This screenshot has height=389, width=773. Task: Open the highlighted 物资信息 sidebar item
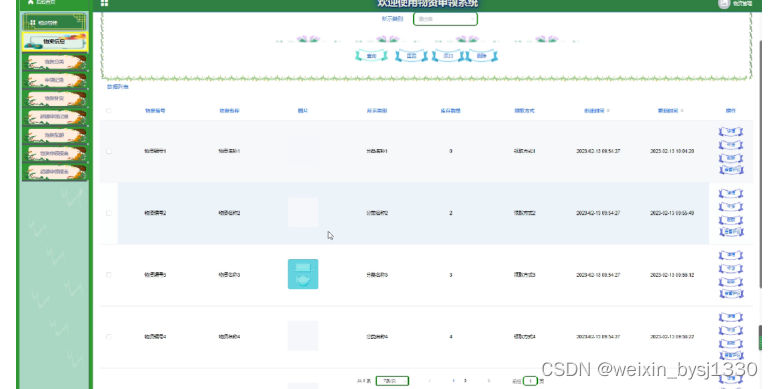55,42
